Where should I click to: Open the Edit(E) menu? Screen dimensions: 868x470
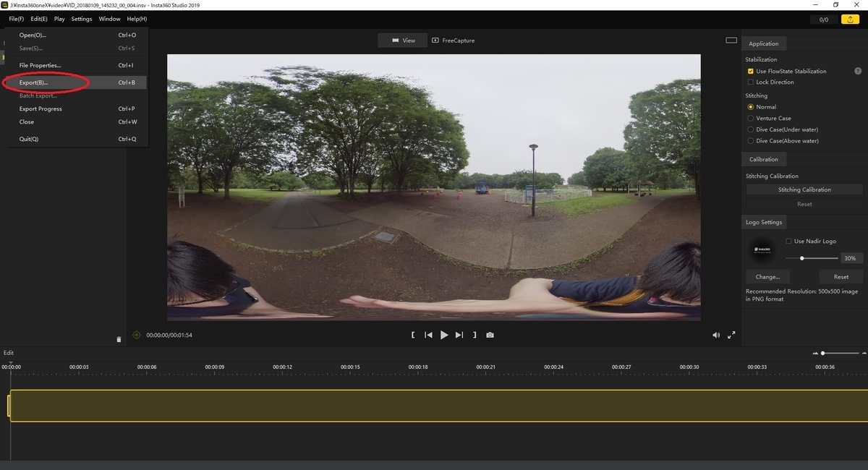click(39, 19)
